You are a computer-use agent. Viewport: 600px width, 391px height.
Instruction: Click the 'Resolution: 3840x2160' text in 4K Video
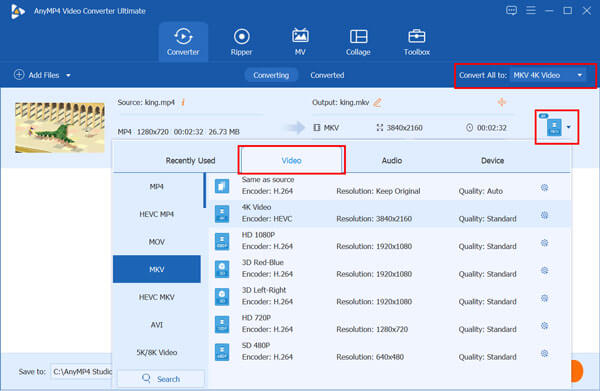coord(374,218)
